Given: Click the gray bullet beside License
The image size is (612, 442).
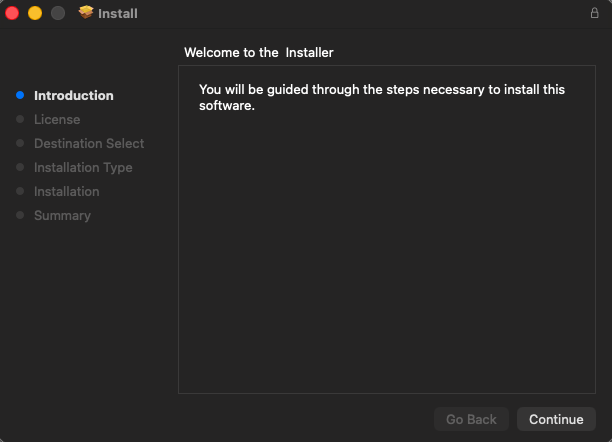Looking at the screenshot, I should click(20, 120).
